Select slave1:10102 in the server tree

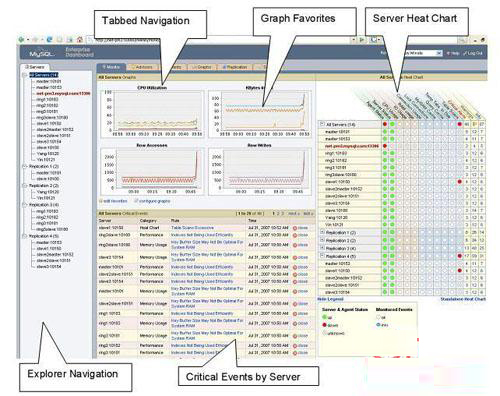pyautogui.click(x=49, y=123)
